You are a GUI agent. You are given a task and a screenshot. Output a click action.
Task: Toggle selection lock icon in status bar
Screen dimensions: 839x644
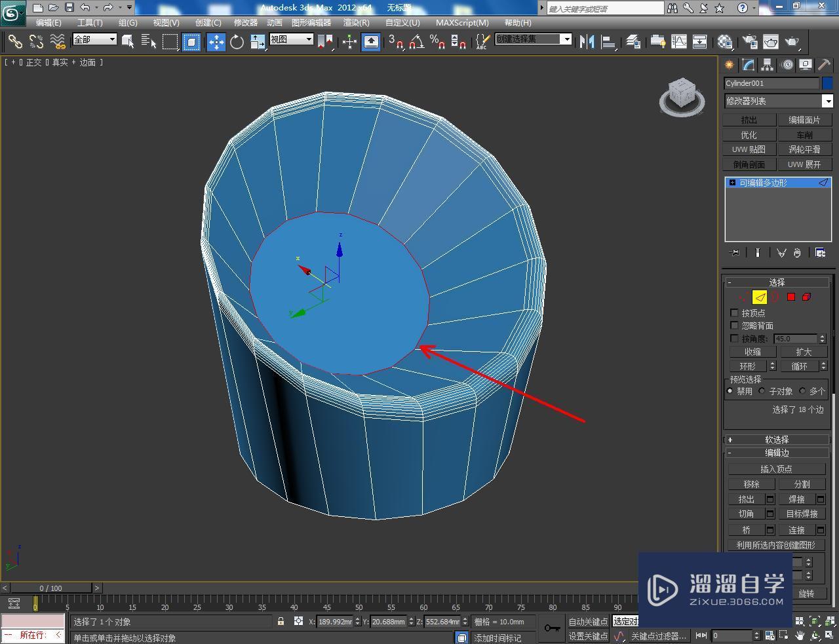tap(281, 621)
